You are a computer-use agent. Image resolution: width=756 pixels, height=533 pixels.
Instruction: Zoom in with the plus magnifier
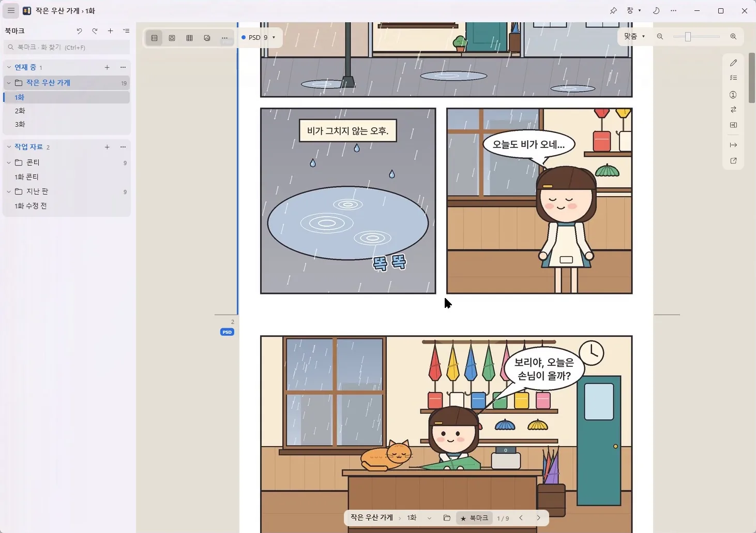(x=733, y=36)
